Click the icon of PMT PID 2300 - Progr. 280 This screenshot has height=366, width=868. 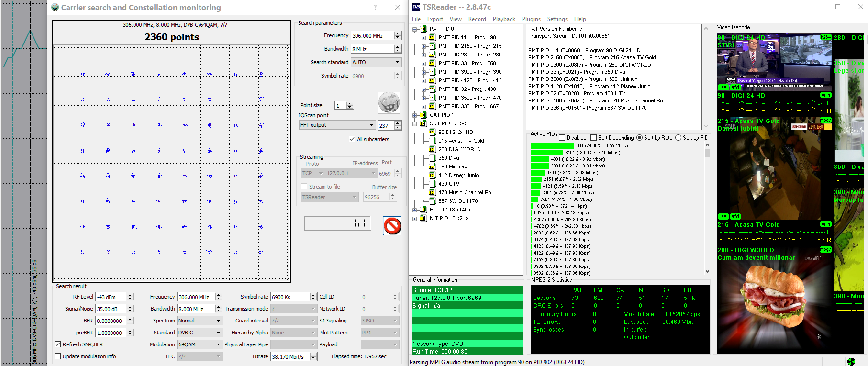(x=433, y=55)
